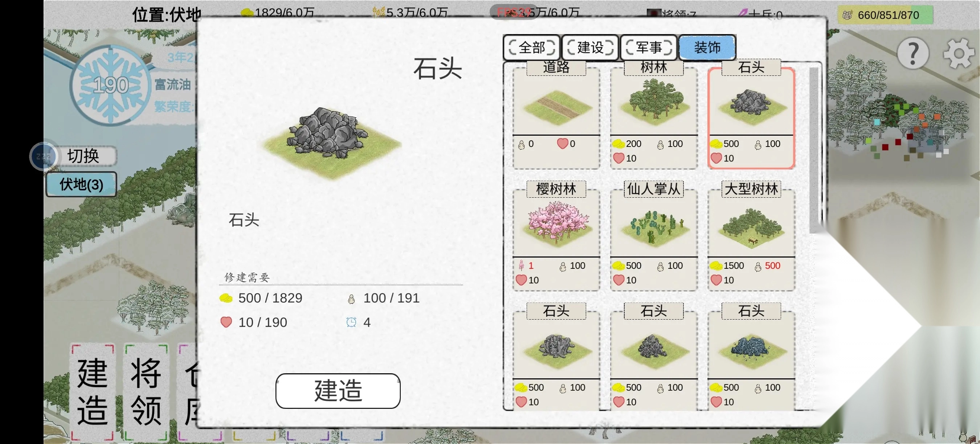The height and width of the screenshot is (444, 980).
Task: Open the help question mark icon
Action: point(913,54)
